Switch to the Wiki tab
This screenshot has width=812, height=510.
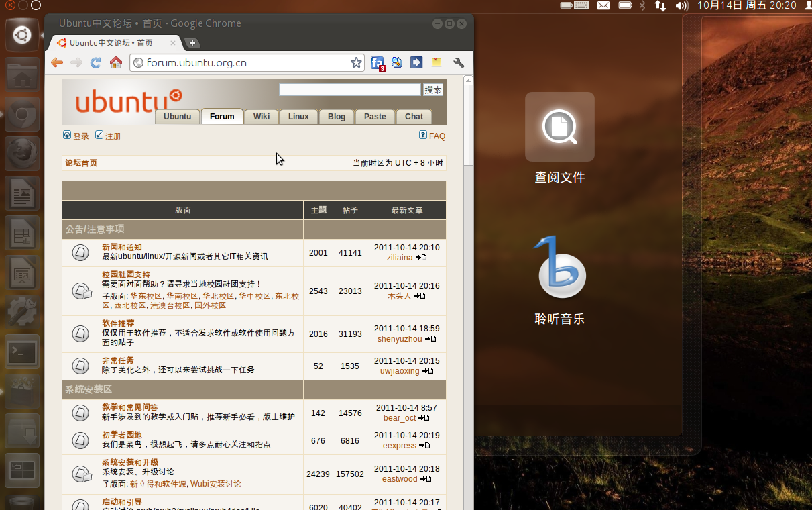tap(262, 117)
